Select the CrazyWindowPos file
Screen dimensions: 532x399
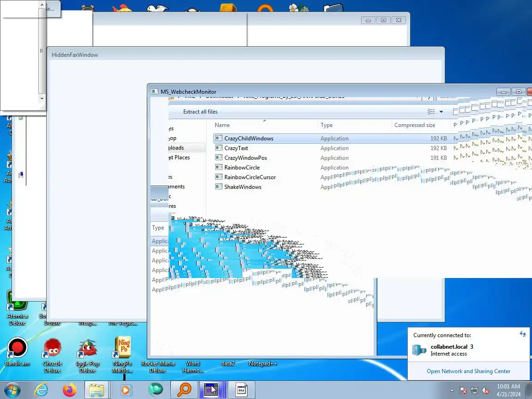245,158
